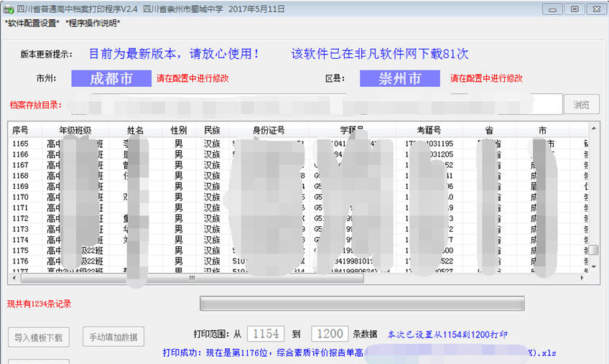The image size is (609, 364).
Task: Click the 浏览 browse button
Action: (582, 104)
